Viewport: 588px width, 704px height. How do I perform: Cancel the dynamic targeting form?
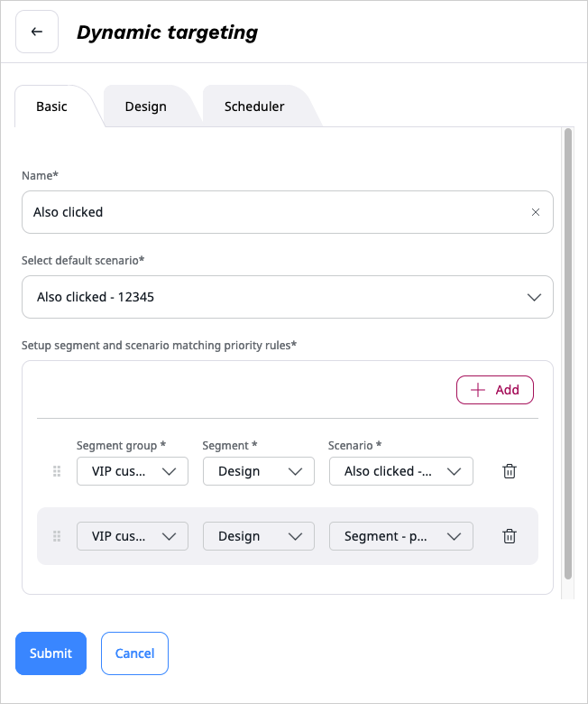tap(134, 653)
